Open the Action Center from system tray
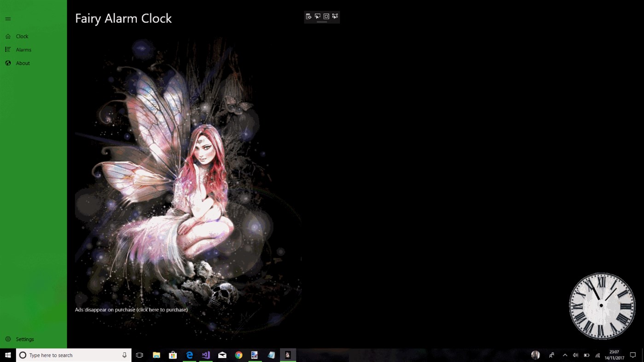644x362 pixels. pyautogui.click(x=633, y=355)
